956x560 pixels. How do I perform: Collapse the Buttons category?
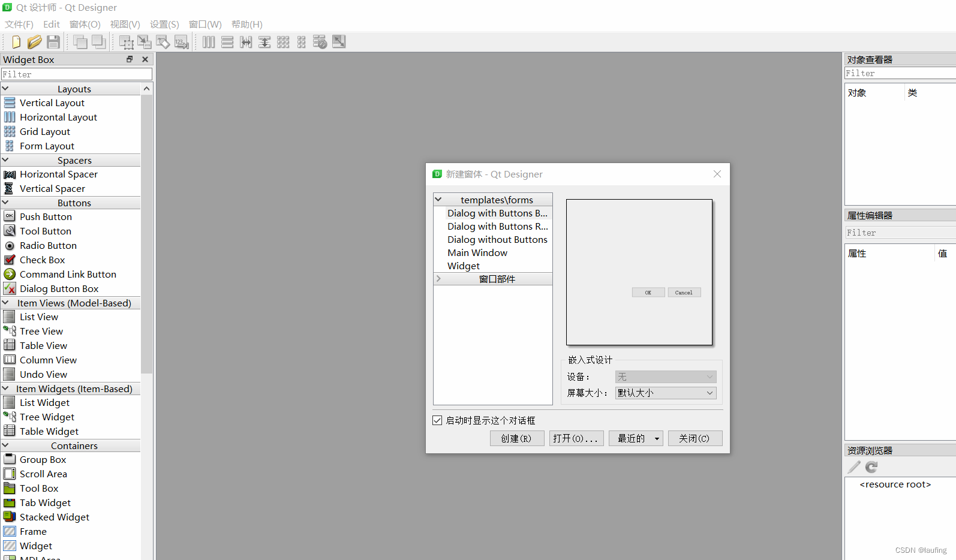[x=5, y=203]
